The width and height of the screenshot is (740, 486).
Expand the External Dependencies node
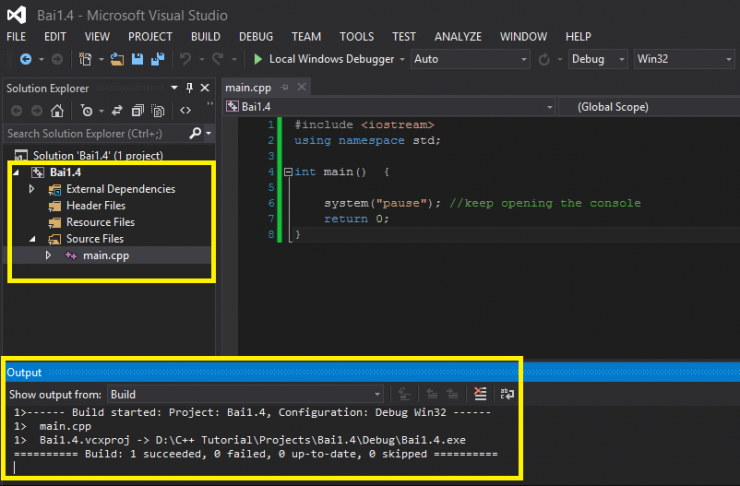(x=32, y=189)
